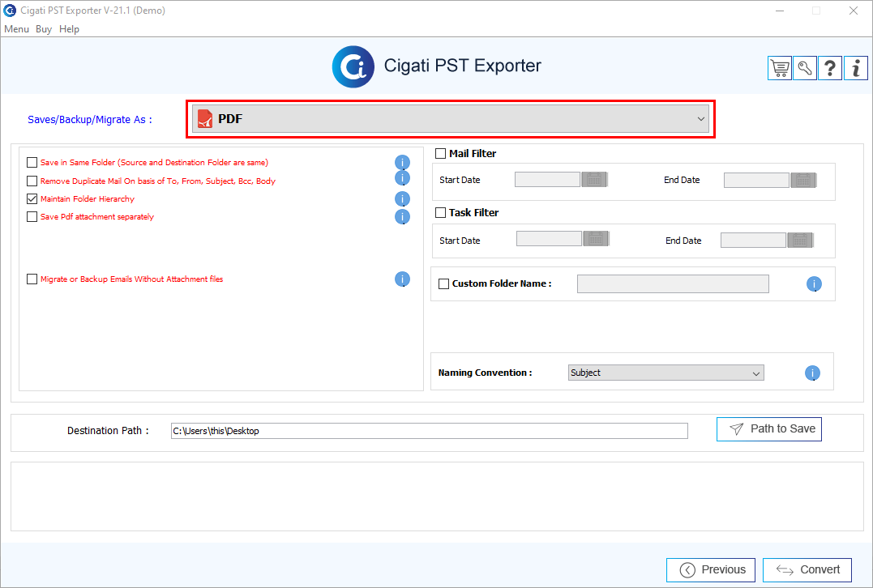
Task: Enable the Mail Filter checkbox
Action: (440, 154)
